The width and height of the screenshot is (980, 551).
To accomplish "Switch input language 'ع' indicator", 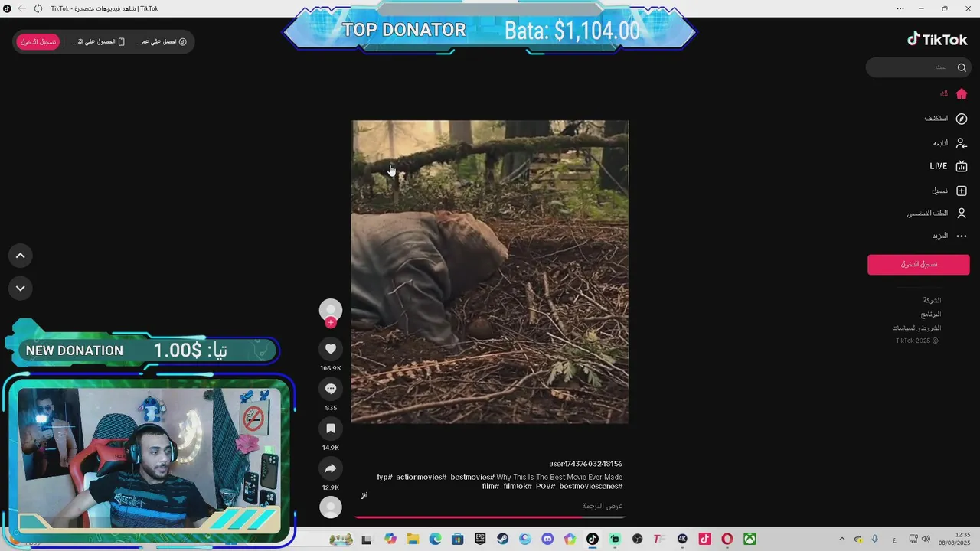I will [x=894, y=540].
